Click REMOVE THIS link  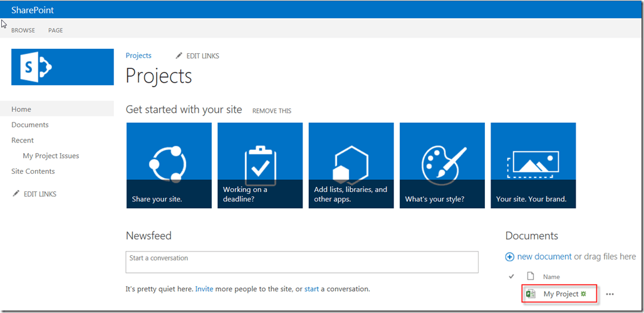click(x=271, y=111)
